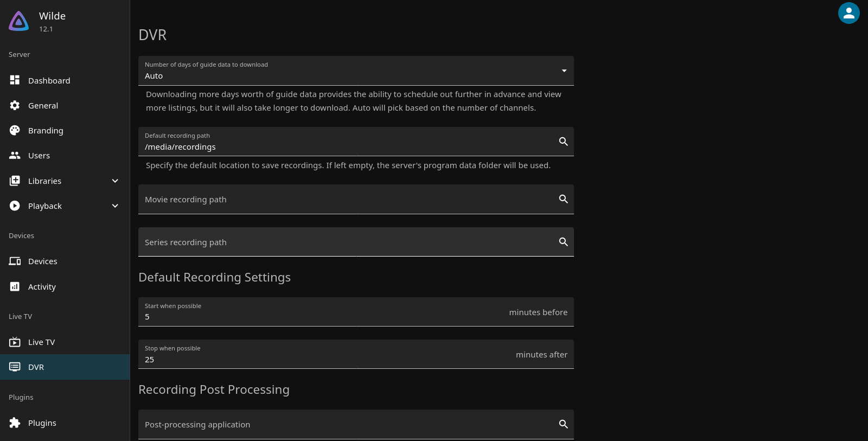Click the 'minutes before' label

click(538, 312)
